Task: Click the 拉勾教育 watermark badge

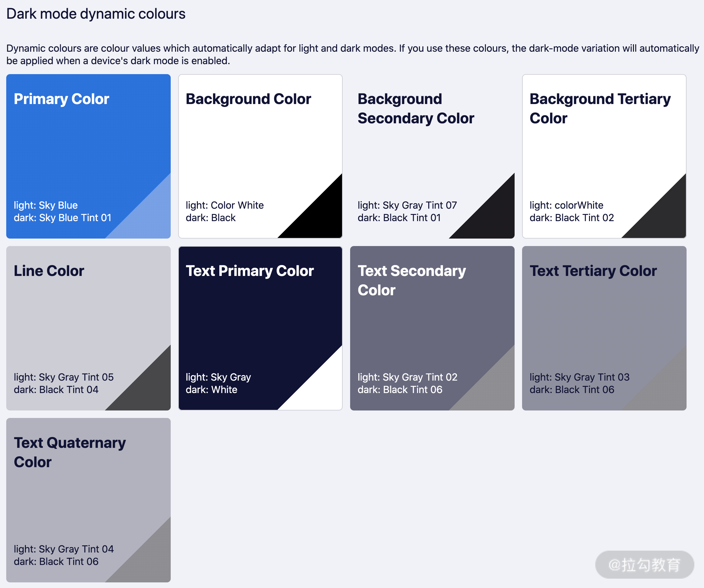Action: coord(644,565)
